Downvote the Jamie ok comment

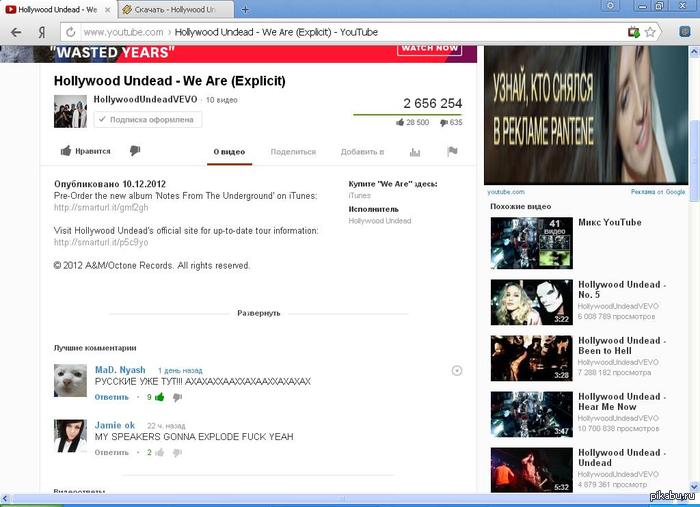177,453
